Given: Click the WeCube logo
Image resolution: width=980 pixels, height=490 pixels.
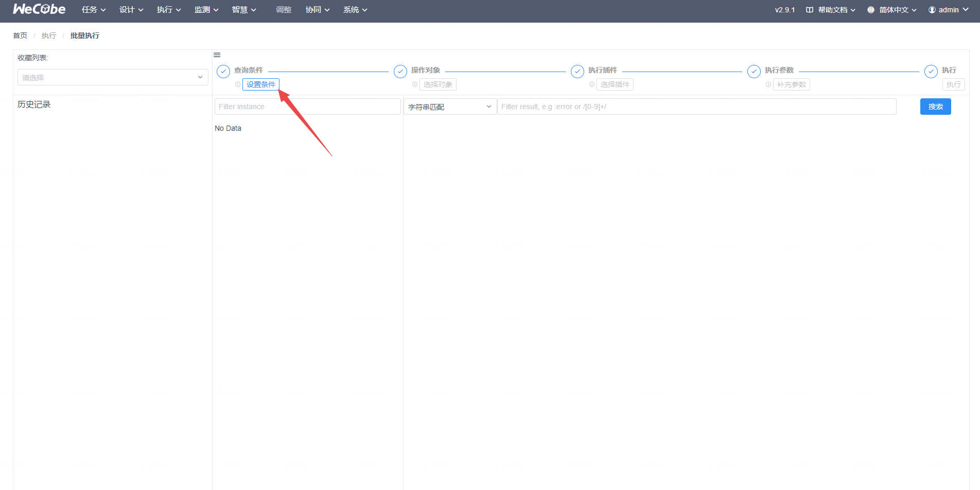Looking at the screenshot, I should point(39,9).
